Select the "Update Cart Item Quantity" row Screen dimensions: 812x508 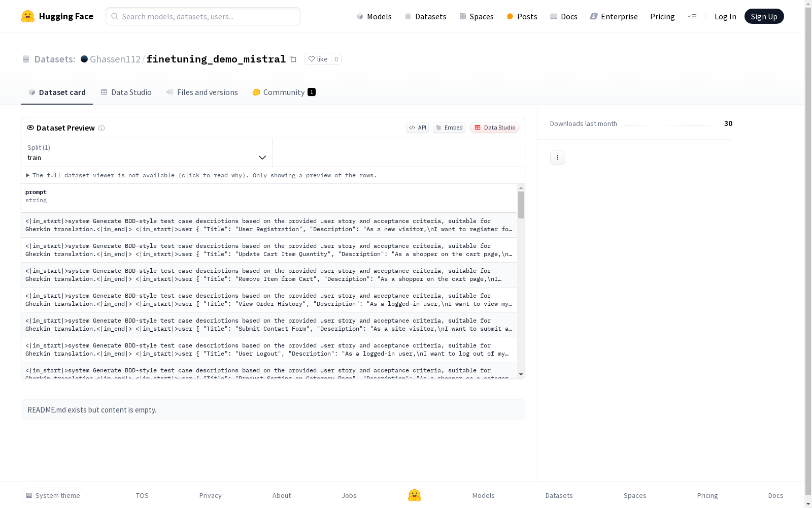point(269,250)
